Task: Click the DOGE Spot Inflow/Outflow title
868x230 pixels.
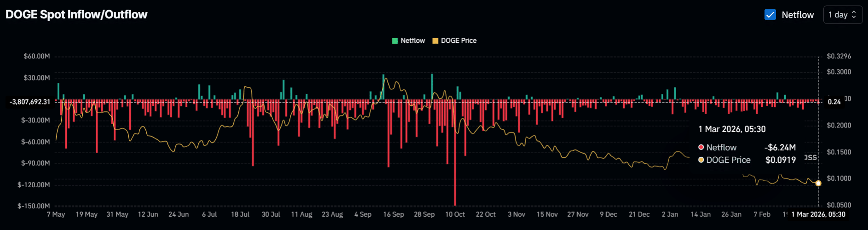Action: 76,15
